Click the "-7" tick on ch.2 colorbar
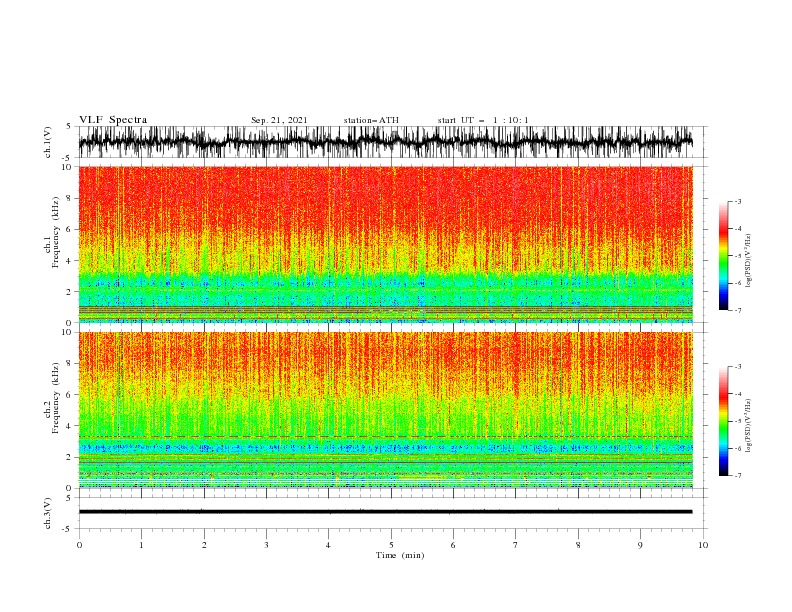792x612 pixels. point(738,476)
